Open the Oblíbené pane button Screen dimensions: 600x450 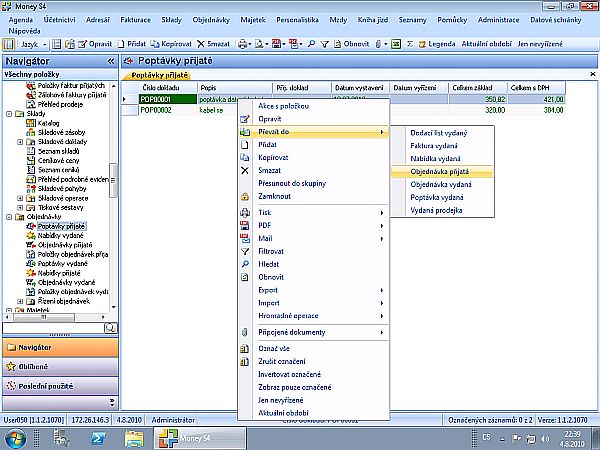(x=60, y=367)
